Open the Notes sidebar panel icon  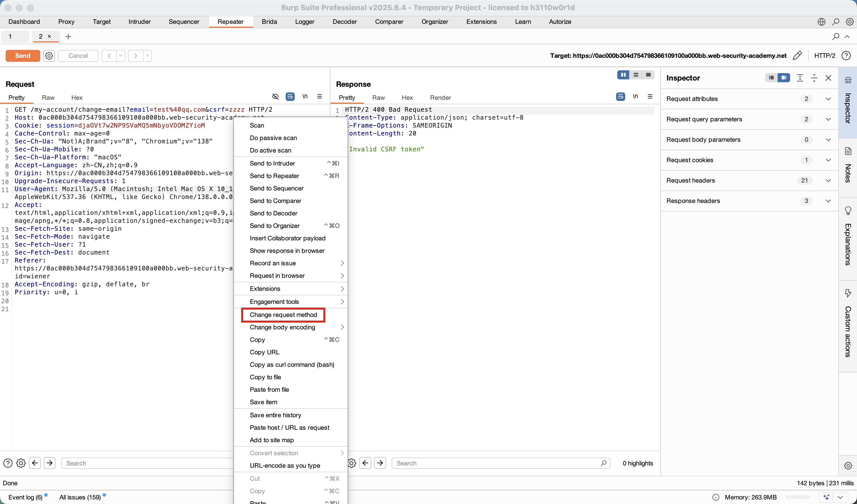pos(848,151)
